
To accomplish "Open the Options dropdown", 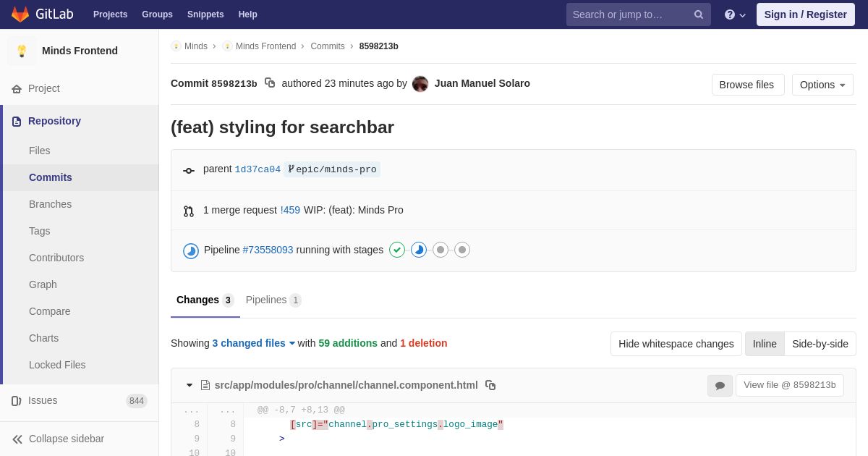I will click(822, 85).
